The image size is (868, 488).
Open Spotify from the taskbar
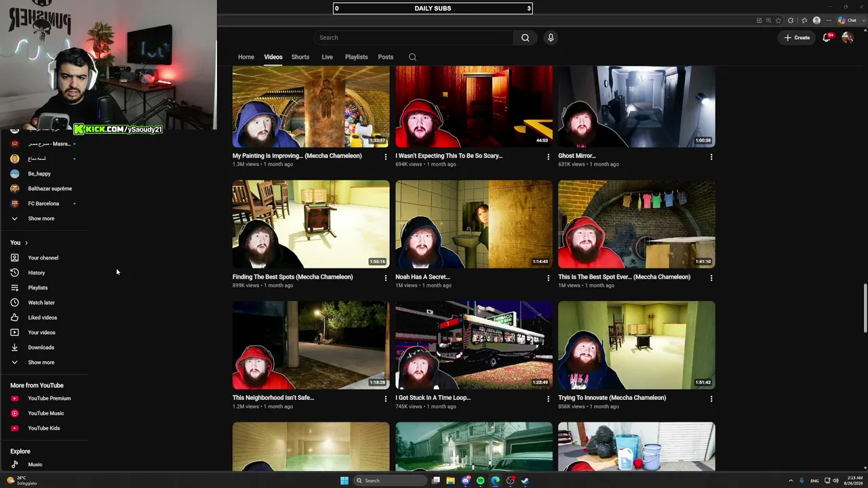[x=480, y=481]
